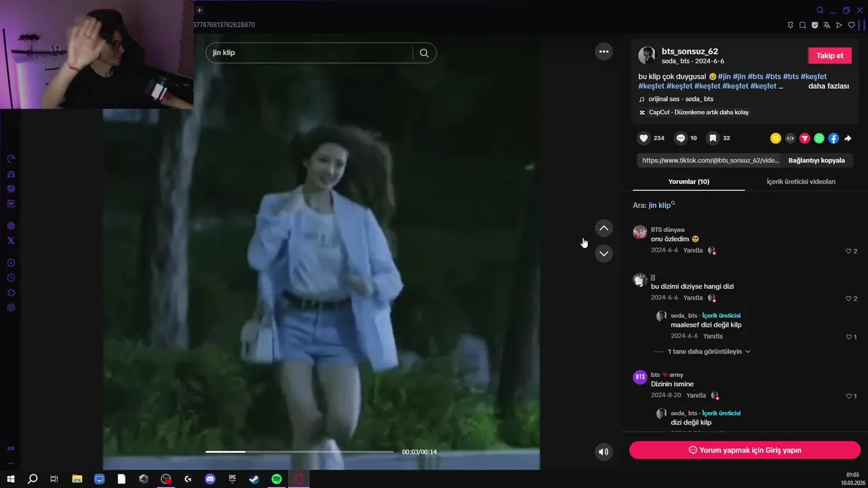
Task: Select the TikTok video URL text field
Action: [710, 161]
